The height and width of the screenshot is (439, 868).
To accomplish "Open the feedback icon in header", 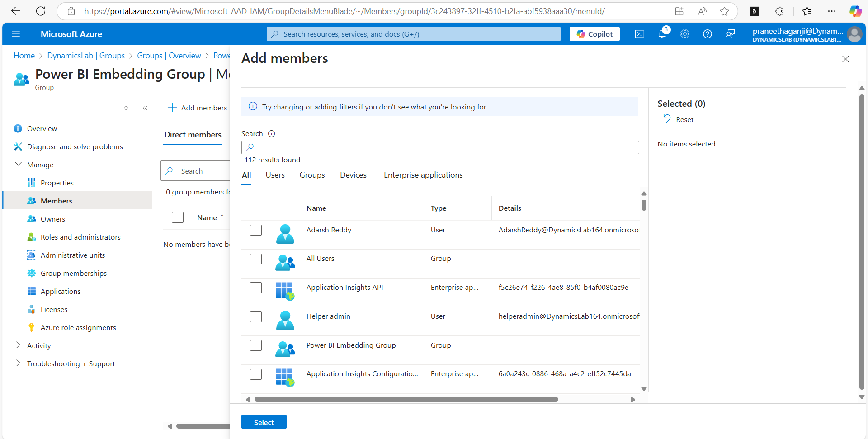I will pyautogui.click(x=730, y=34).
